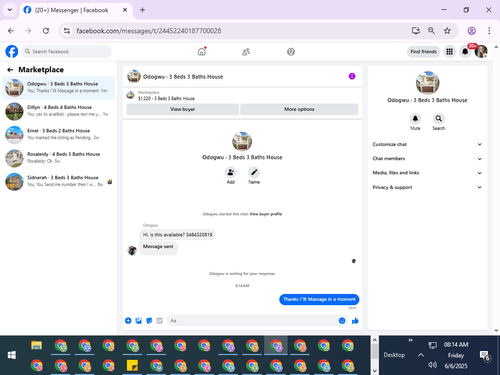The image size is (500, 375).
Task: Open the emoji picker in message box
Action: coord(342,321)
